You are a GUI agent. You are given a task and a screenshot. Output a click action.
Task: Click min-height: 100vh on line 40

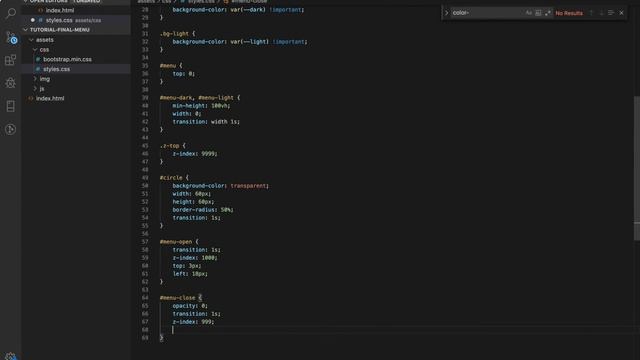[201, 106]
